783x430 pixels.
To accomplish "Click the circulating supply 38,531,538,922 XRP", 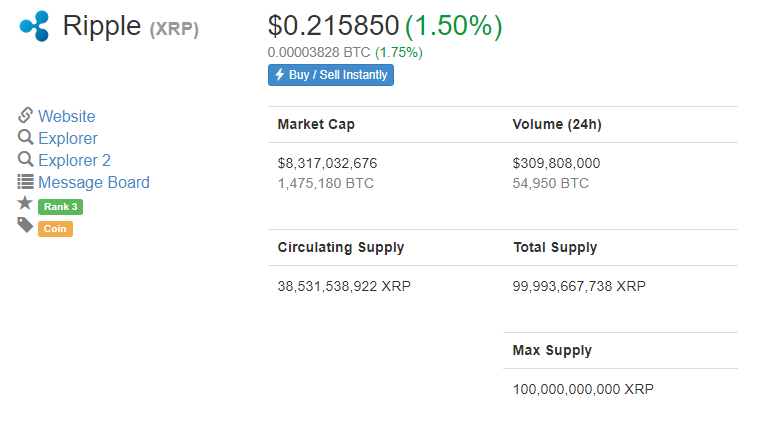I will (x=344, y=286).
